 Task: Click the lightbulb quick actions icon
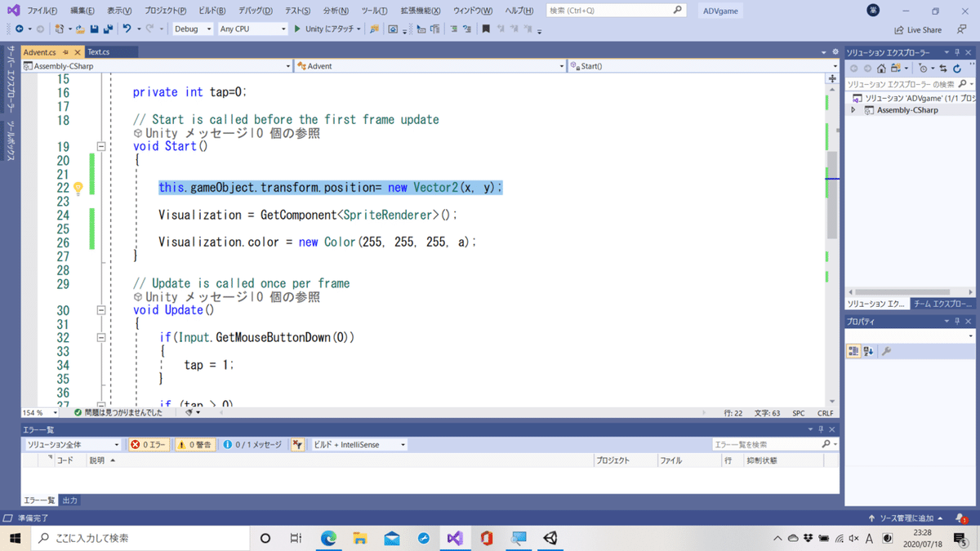click(78, 188)
